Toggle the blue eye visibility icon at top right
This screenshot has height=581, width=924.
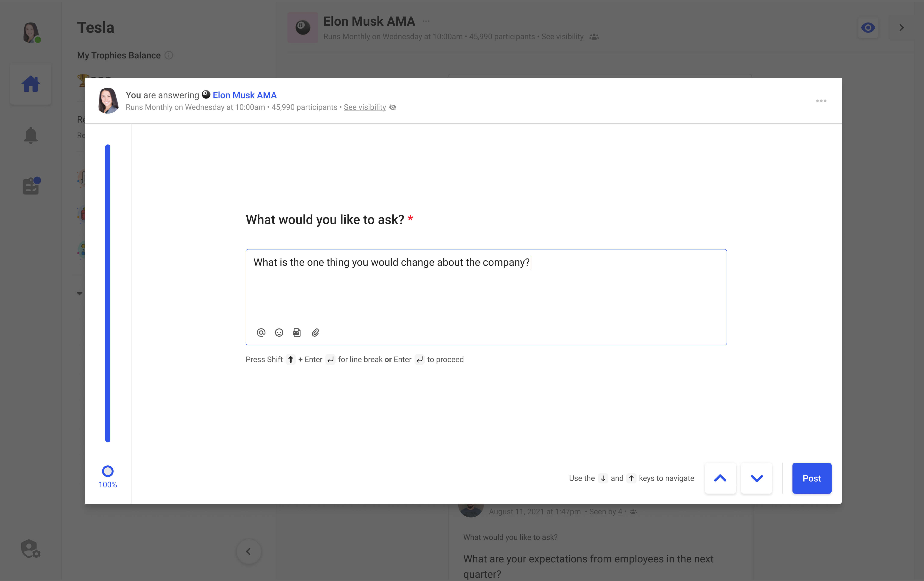[x=868, y=27]
